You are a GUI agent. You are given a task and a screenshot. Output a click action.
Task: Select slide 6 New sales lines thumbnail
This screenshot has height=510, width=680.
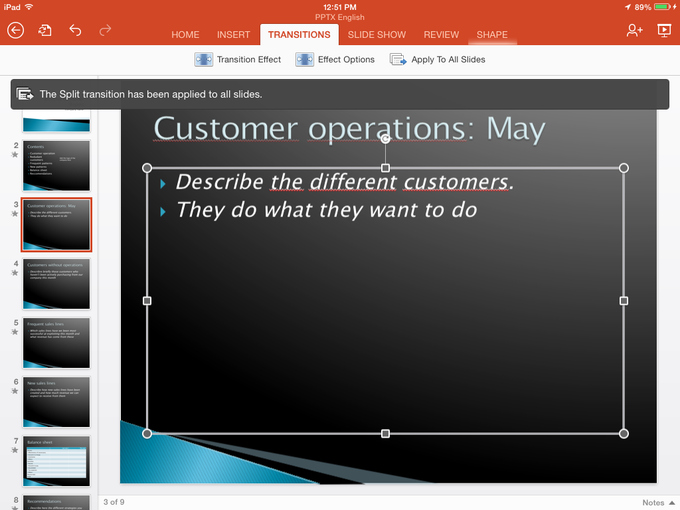(56, 402)
